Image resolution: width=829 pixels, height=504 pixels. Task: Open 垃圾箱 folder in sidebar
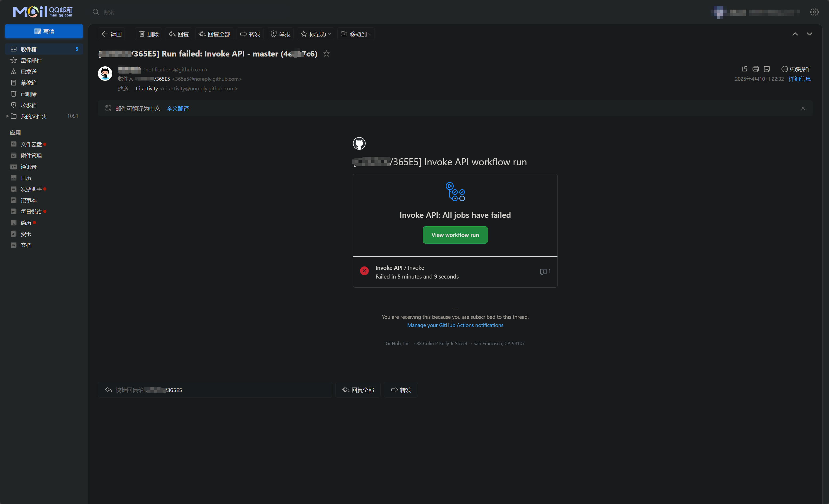click(x=28, y=105)
